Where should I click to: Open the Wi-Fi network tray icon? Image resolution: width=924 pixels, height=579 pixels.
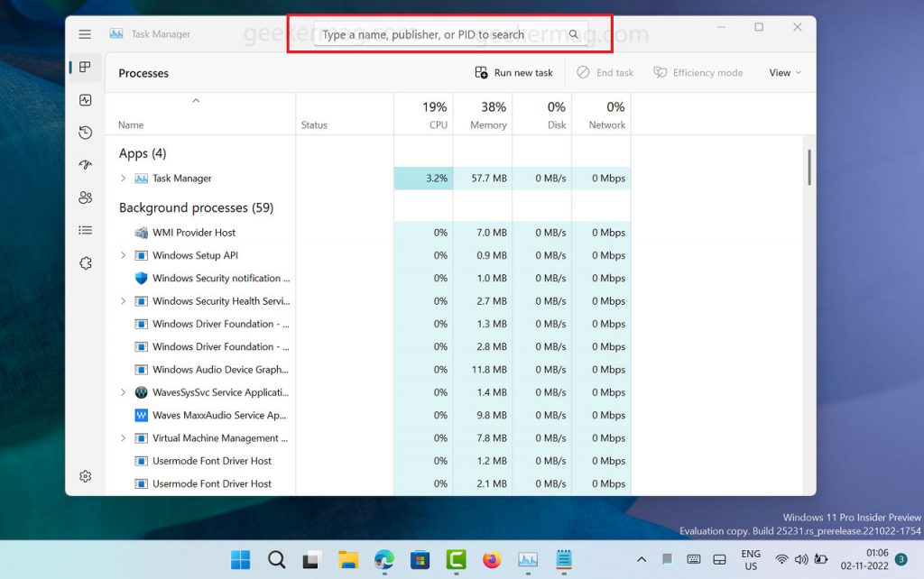tap(781, 559)
